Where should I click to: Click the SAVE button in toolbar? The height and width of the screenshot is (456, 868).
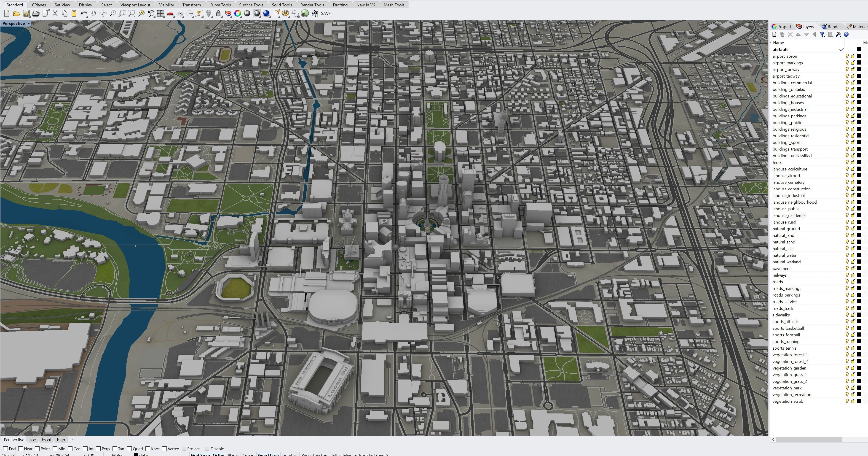326,13
